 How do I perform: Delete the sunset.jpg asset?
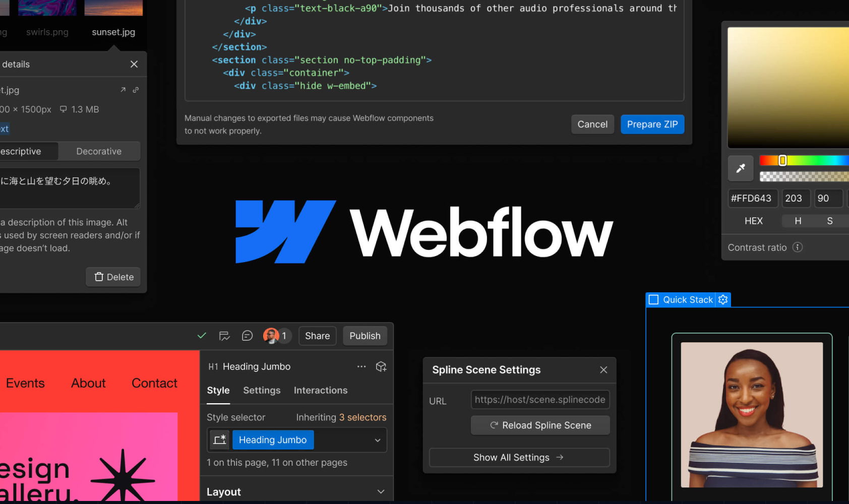(114, 277)
